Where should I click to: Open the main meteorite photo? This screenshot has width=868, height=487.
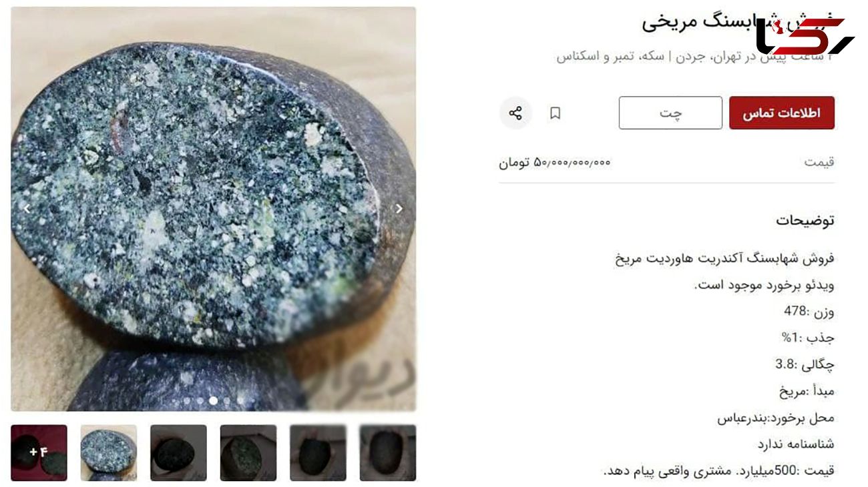click(x=213, y=209)
